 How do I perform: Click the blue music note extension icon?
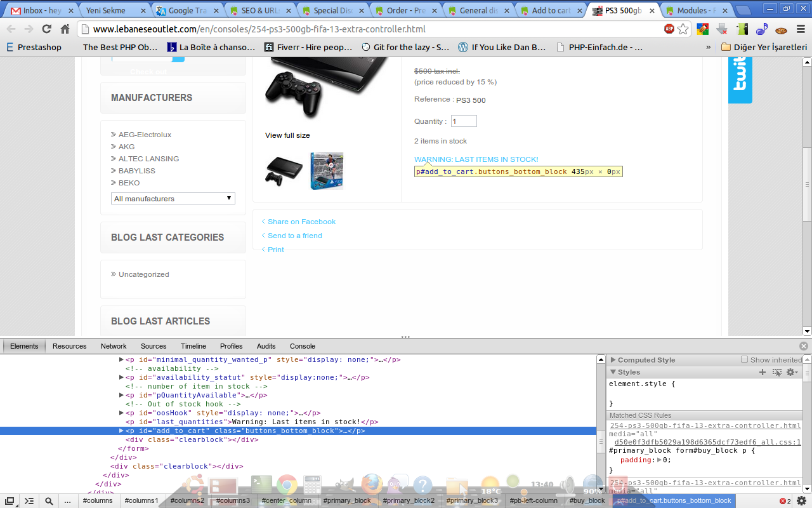(762, 29)
